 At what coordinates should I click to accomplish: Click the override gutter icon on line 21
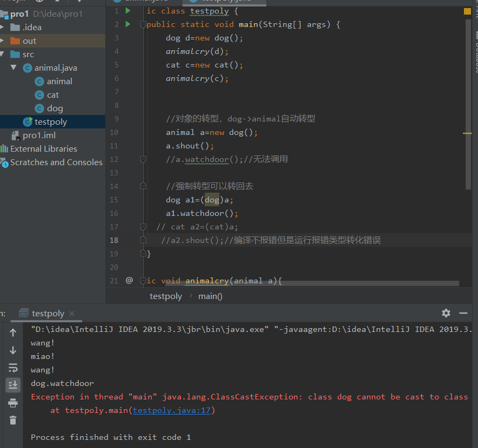coord(129,280)
